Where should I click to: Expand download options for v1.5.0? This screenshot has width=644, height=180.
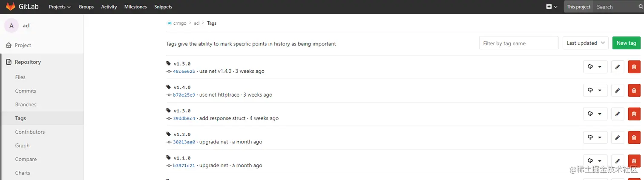coord(595,67)
